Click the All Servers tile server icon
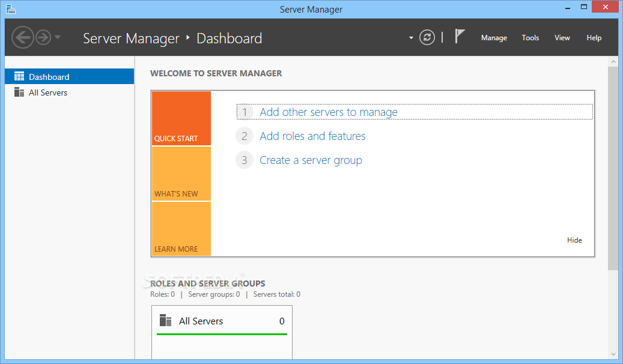Viewport: 623px width, 364px height. pyautogui.click(x=165, y=320)
